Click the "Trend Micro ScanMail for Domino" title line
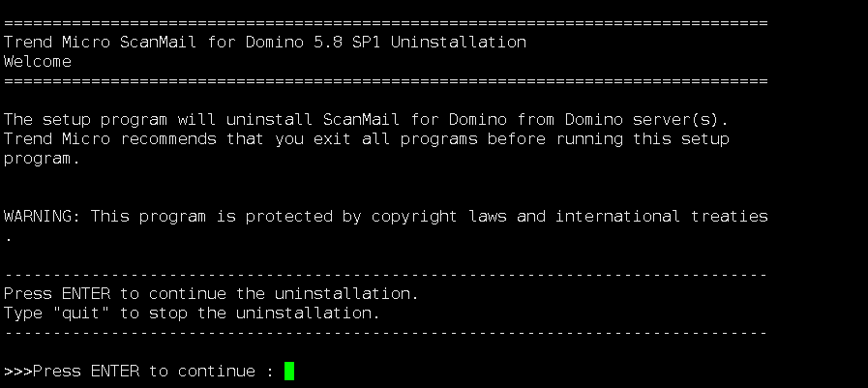 point(264,43)
